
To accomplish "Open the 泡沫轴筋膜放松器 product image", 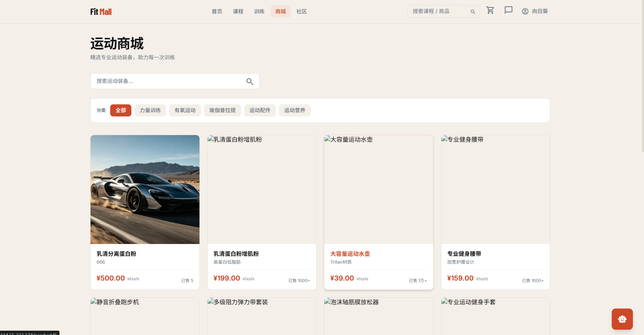I will [379, 316].
